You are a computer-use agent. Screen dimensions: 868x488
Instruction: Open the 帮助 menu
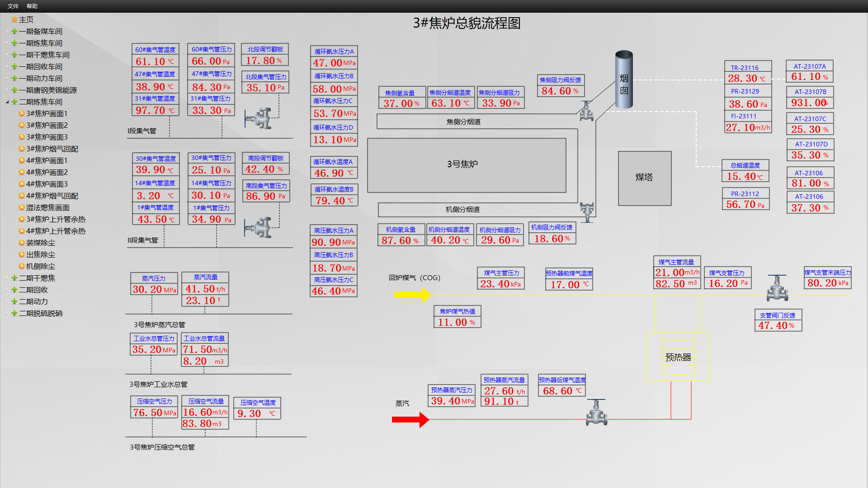(x=32, y=6)
